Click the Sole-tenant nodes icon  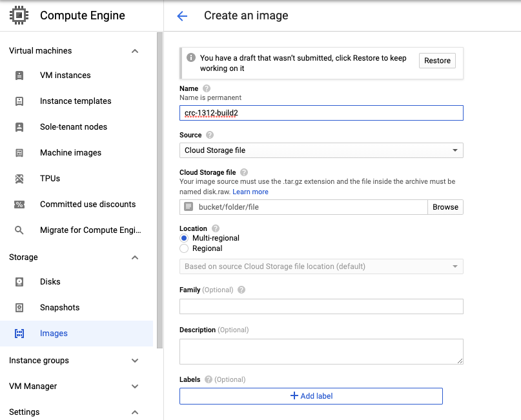point(19,127)
